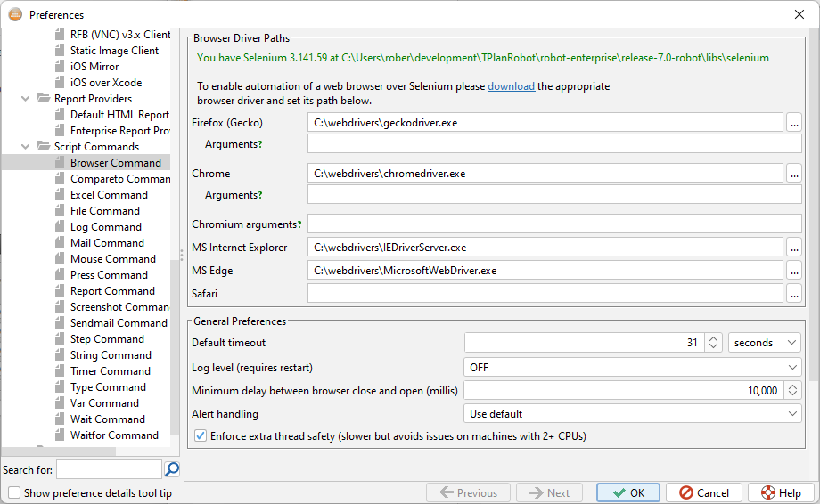Click browse button for Chrome driver path
820x504 pixels.
(x=794, y=174)
